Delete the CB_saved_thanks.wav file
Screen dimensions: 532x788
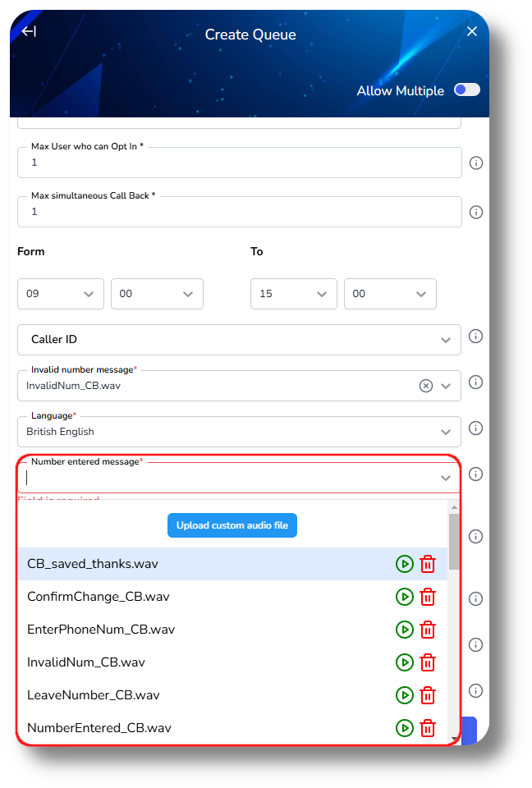point(428,564)
